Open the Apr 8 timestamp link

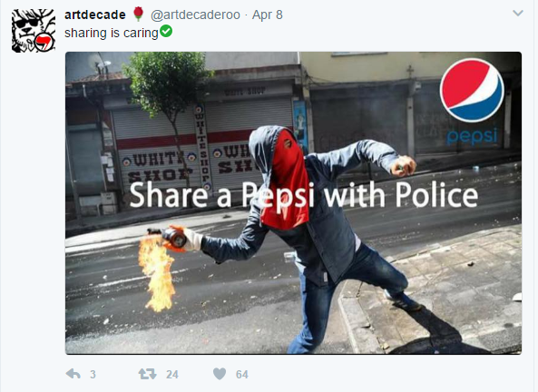click(268, 15)
